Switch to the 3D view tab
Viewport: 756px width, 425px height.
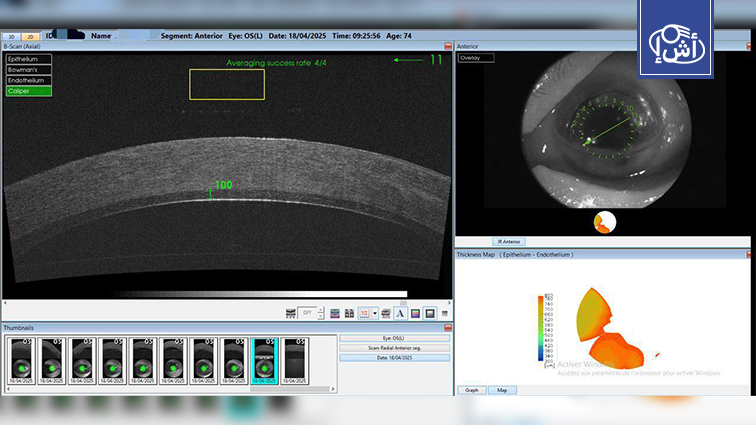[x=12, y=35]
